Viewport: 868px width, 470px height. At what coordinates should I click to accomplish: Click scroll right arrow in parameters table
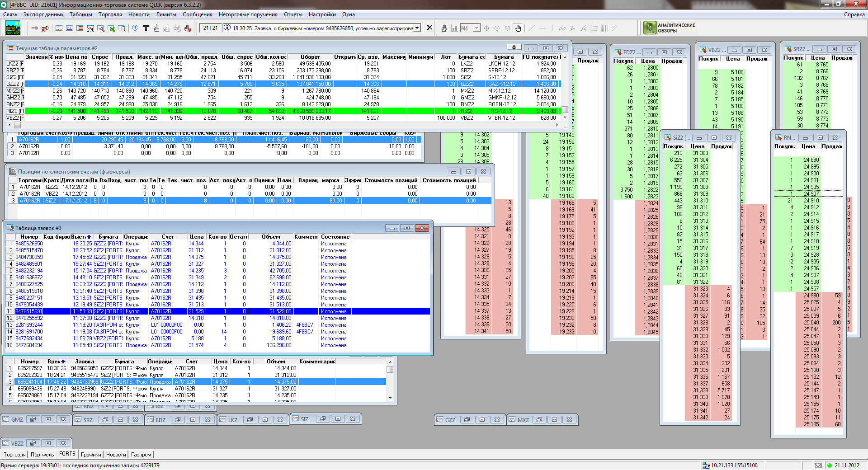point(557,125)
